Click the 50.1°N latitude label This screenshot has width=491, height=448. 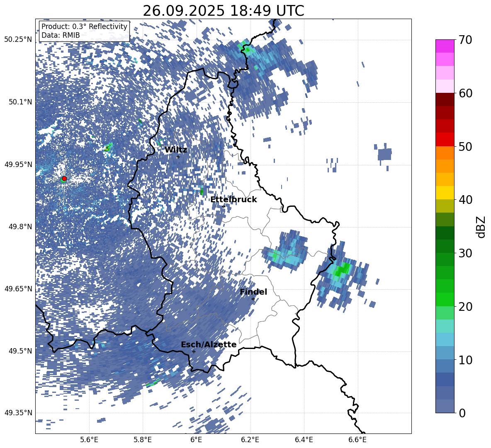(x=20, y=102)
